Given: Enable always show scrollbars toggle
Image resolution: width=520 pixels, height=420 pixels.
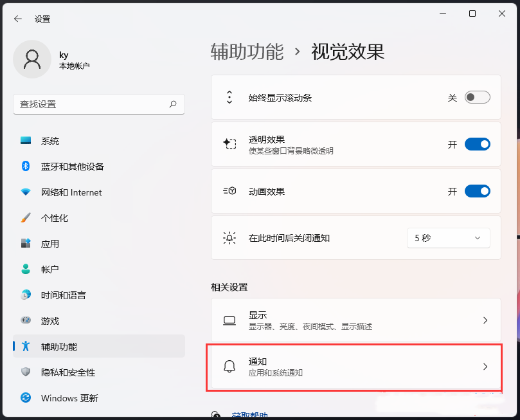Looking at the screenshot, I should 477,98.
